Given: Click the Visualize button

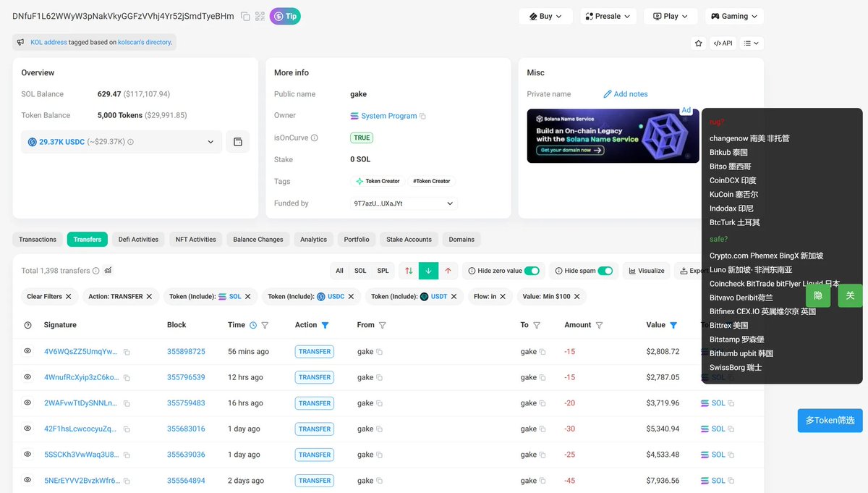Looking at the screenshot, I should [647, 271].
